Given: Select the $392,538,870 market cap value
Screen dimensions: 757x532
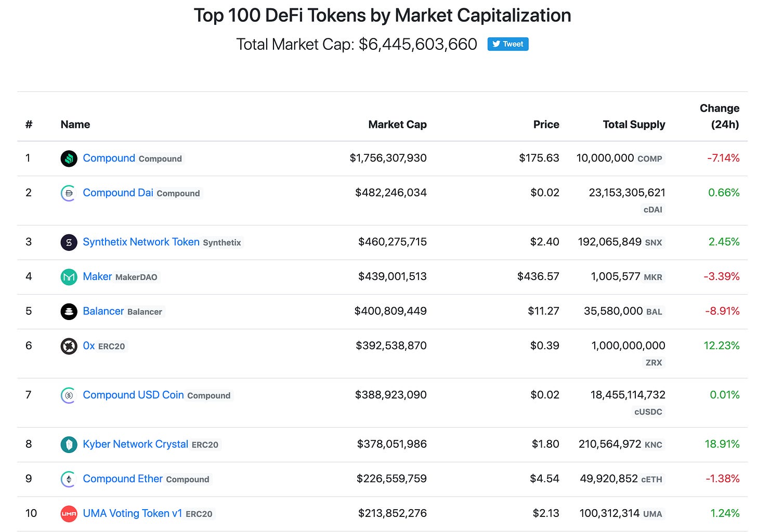Looking at the screenshot, I should (x=391, y=345).
